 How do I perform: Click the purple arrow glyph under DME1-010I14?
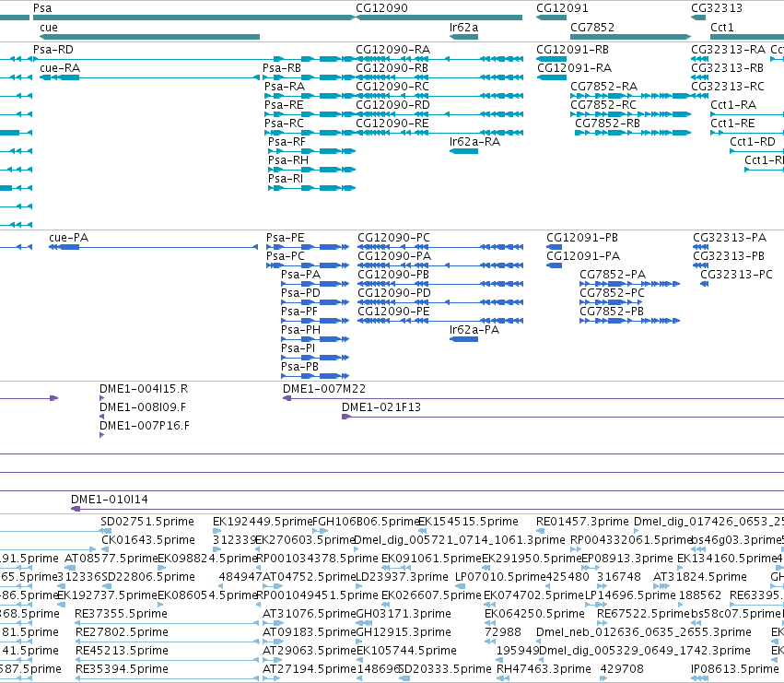pos(76,509)
